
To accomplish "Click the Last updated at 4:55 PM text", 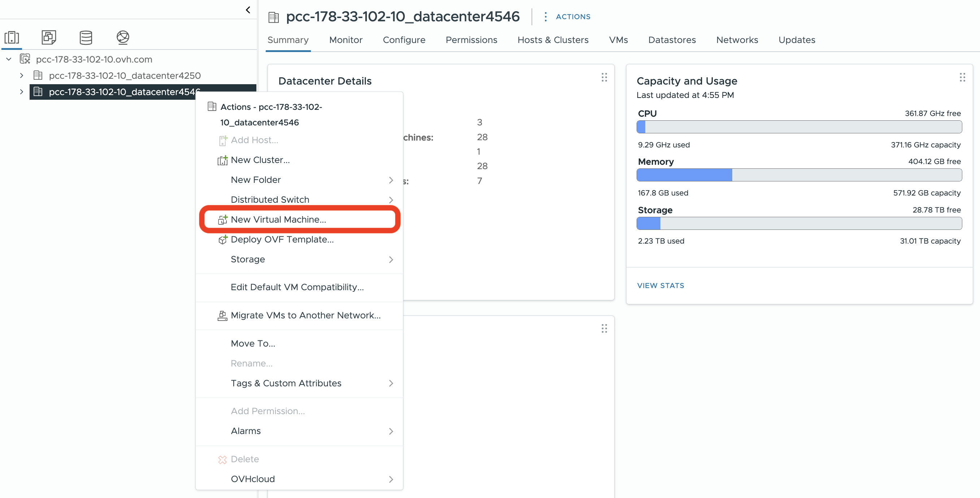I will pyautogui.click(x=685, y=95).
